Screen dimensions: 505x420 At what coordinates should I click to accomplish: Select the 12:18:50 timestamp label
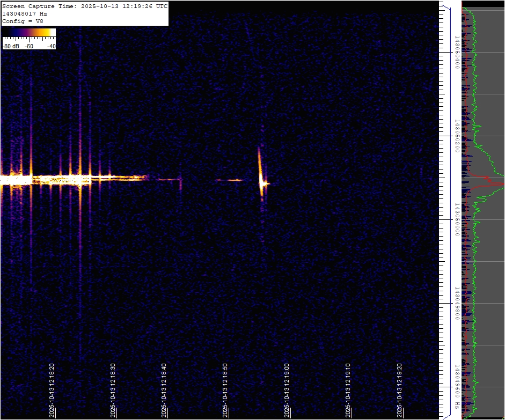coord(226,390)
